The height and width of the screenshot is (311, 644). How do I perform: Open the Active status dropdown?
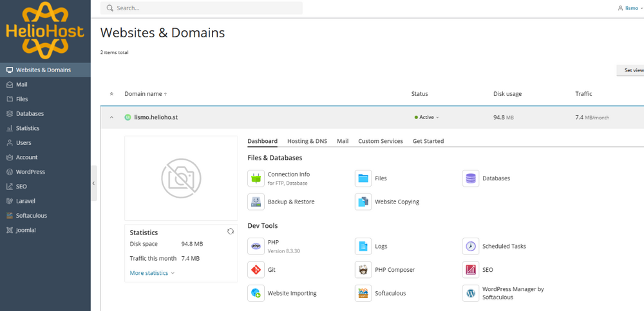click(428, 117)
